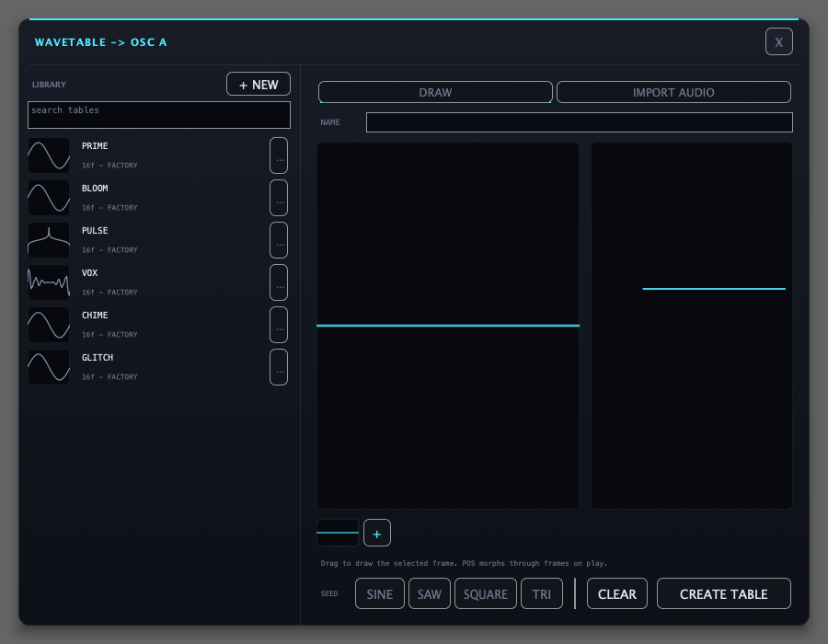
Task: Seed the frame with SQUARE
Action: point(485,593)
